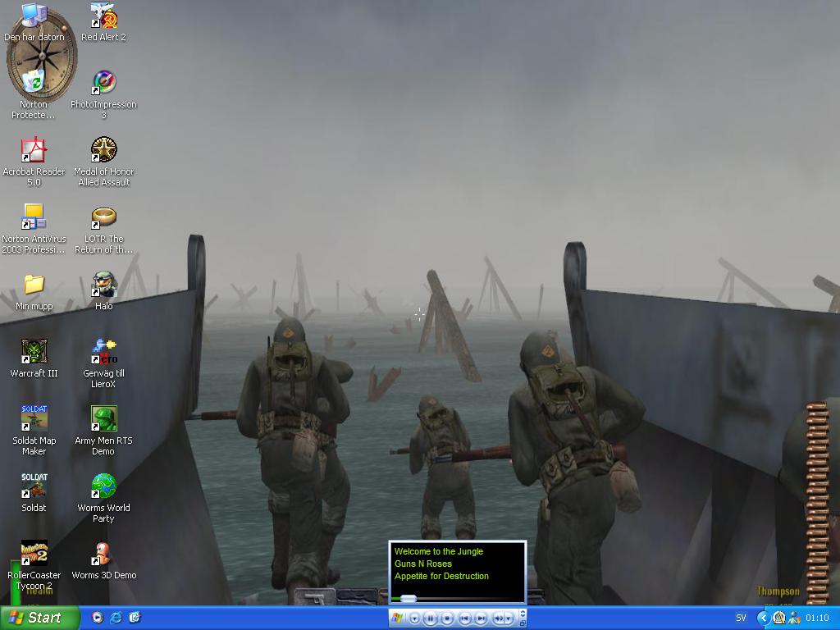The image size is (840, 630).
Task: Click the Windows logo on media toolbar
Action: [397, 619]
